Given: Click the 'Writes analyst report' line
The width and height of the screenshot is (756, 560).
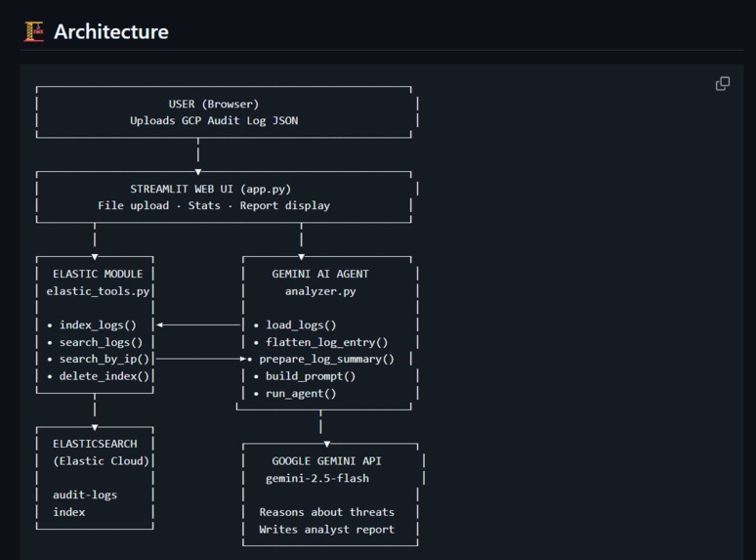Looking at the screenshot, I should 326,530.
